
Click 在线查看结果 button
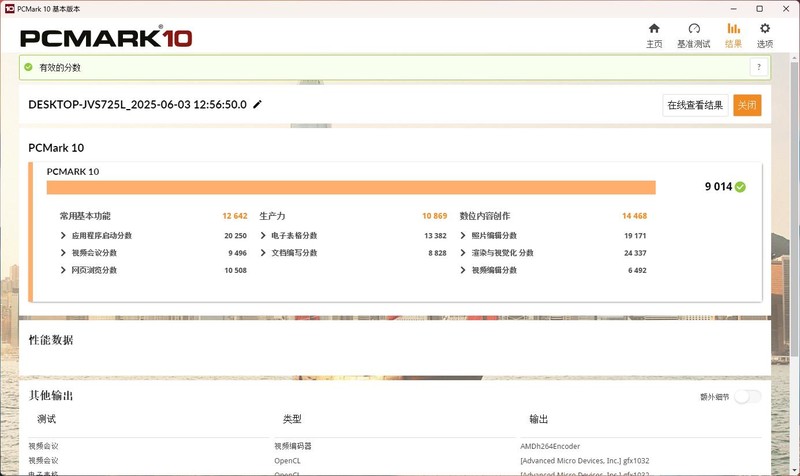(x=695, y=105)
